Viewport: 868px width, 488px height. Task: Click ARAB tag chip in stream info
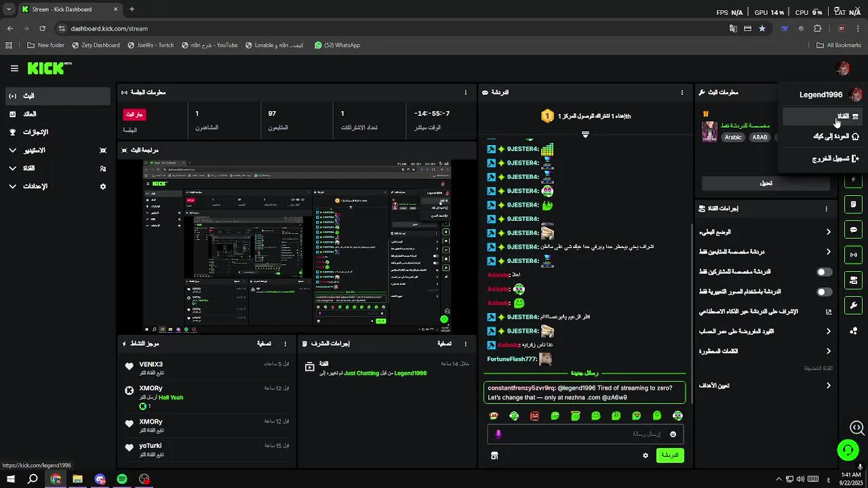(x=760, y=138)
